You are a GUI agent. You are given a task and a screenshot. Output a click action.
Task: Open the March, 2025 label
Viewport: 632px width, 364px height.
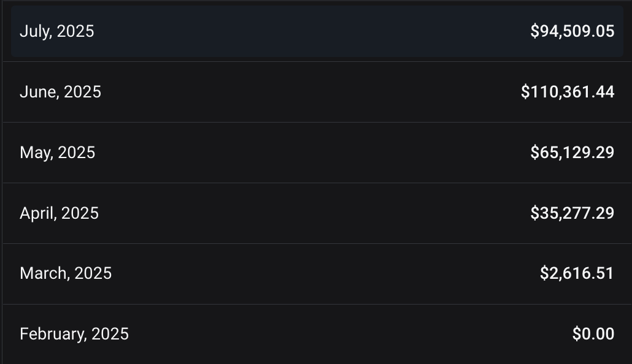[66, 273]
